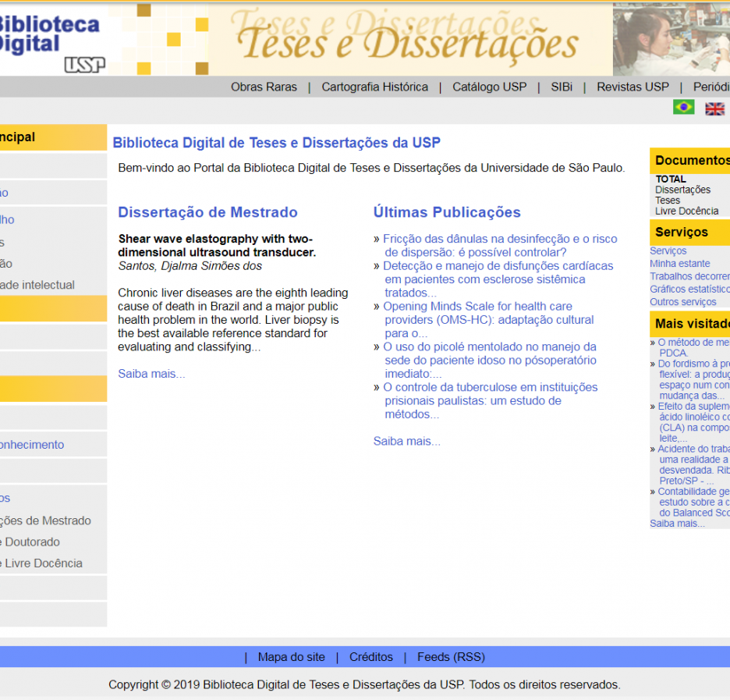Open Feeds (RSS) footer link
Viewport: 730px width, 700px height.
point(451,657)
